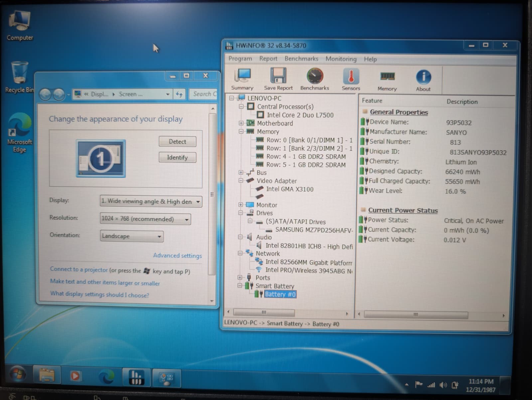This screenshot has height=400, width=532.
Task: Click What display settings should I choose link
Action: (x=100, y=294)
